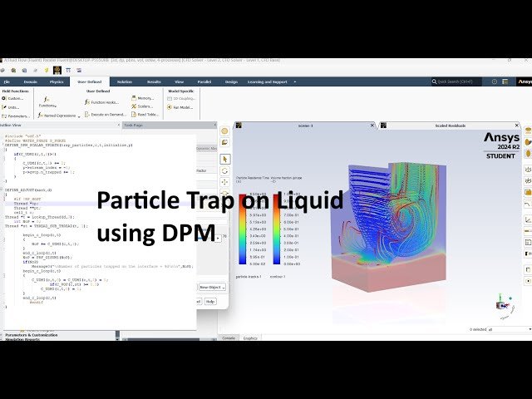This screenshot has width=532, height=399.
Task: Open user-defined Memory settings
Action: coord(142,98)
